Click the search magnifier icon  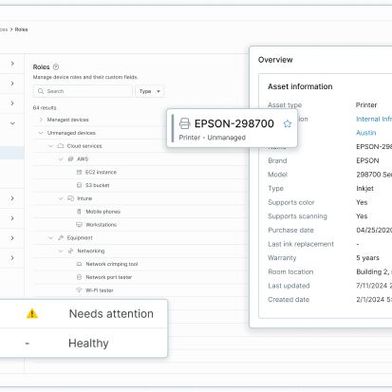click(x=41, y=91)
